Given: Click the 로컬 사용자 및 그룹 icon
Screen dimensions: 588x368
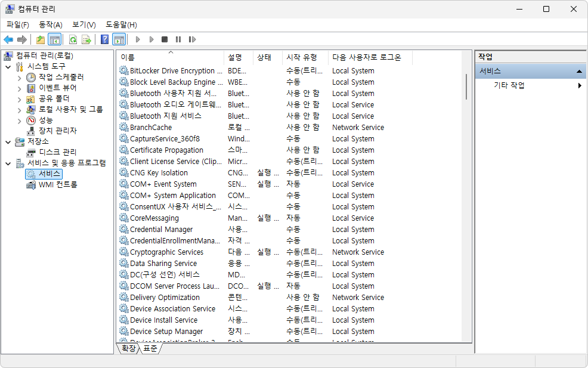Looking at the screenshot, I should [x=31, y=110].
